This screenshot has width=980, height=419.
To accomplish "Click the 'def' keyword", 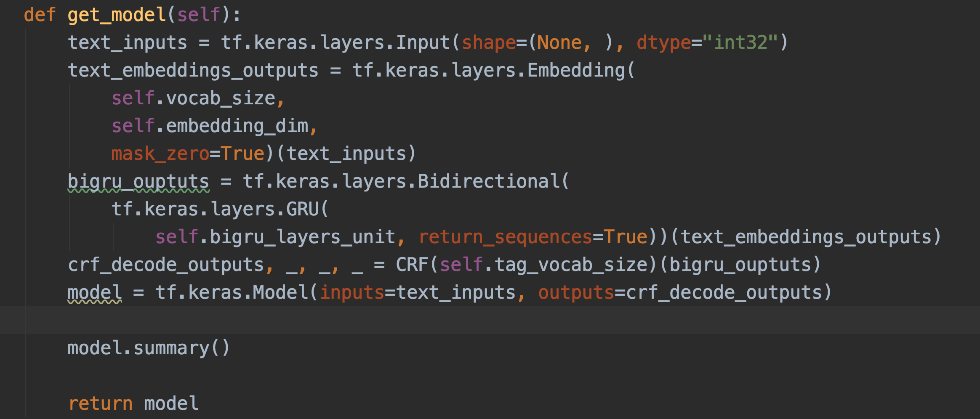I will coord(40,15).
